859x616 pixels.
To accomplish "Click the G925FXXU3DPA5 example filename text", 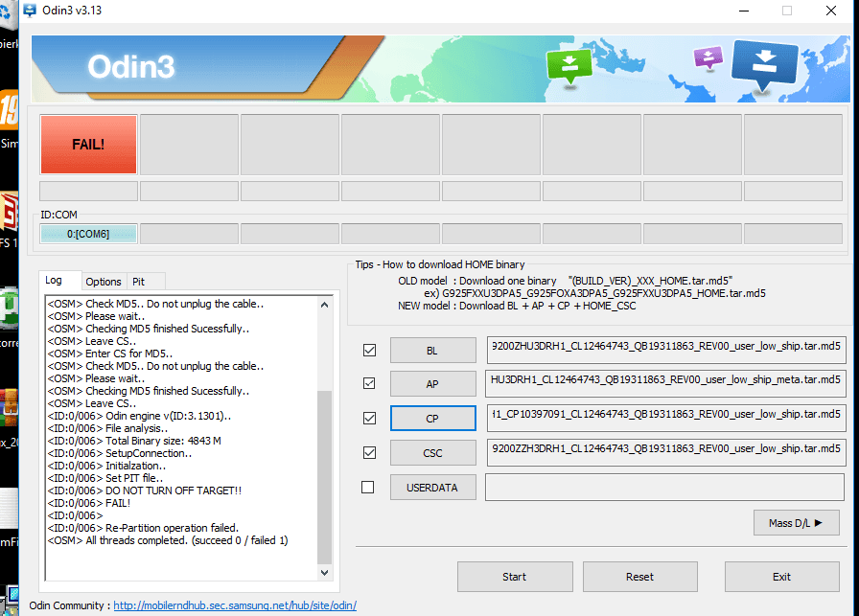I will [604, 293].
